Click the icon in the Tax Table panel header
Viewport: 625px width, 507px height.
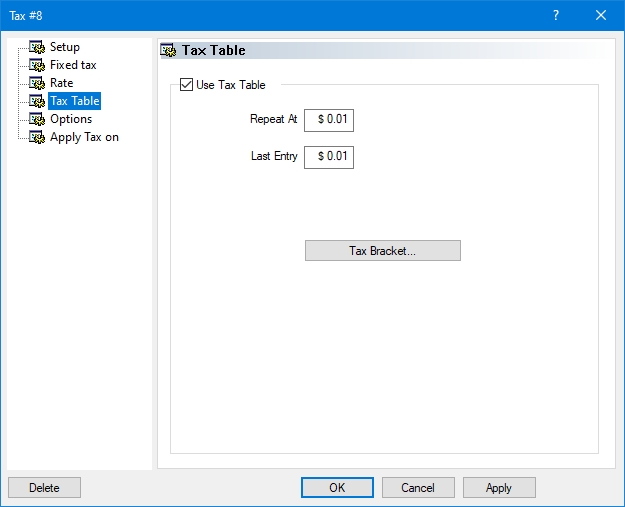click(169, 50)
